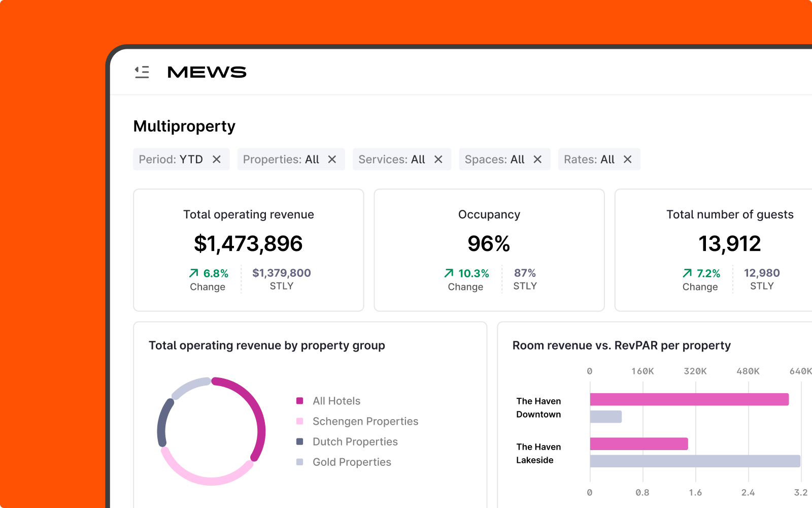812x508 pixels.
Task: Open the Services: All filter label
Action: 391,160
